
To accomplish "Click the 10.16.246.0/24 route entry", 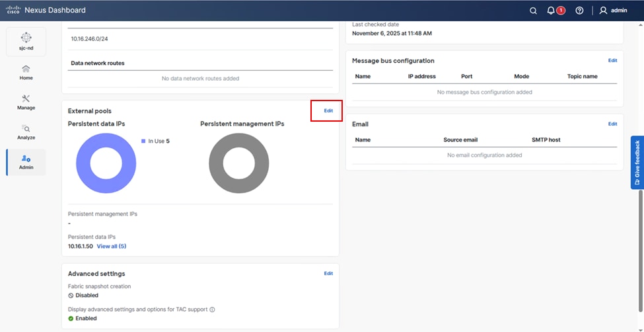I will pos(90,39).
